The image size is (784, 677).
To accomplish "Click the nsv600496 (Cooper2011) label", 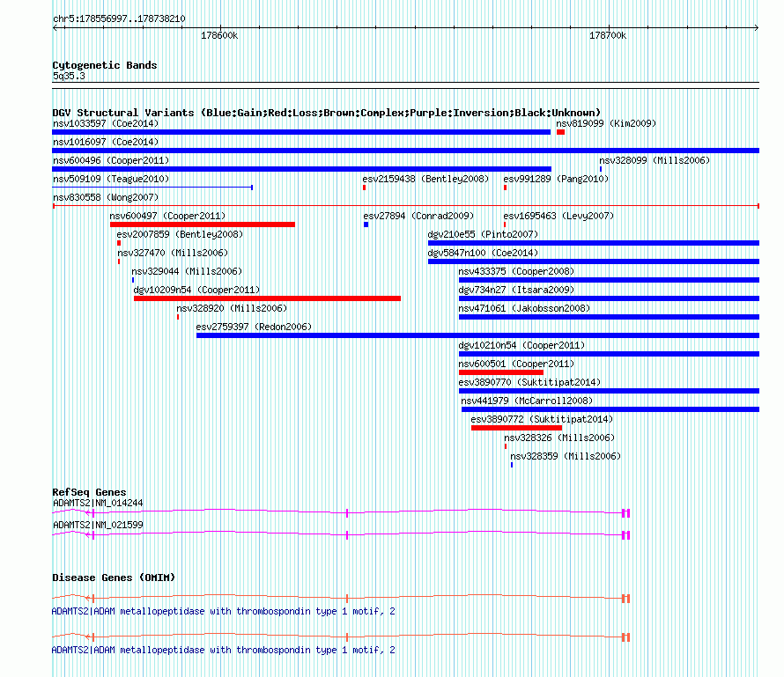I will click(x=111, y=160).
